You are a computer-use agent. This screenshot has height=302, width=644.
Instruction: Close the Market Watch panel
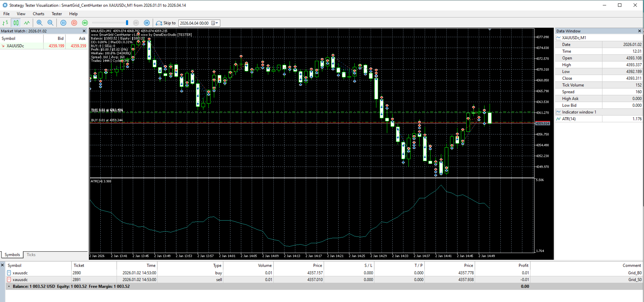[x=84, y=31]
